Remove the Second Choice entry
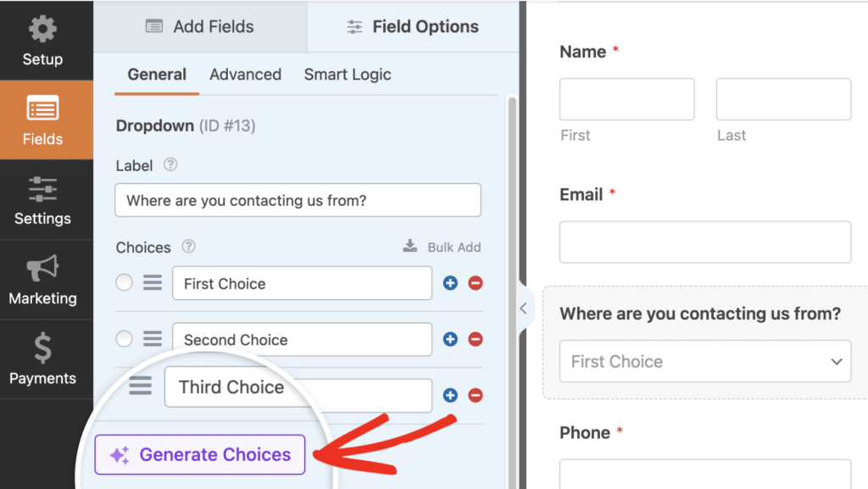The height and width of the screenshot is (489, 868). click(476, 339)
